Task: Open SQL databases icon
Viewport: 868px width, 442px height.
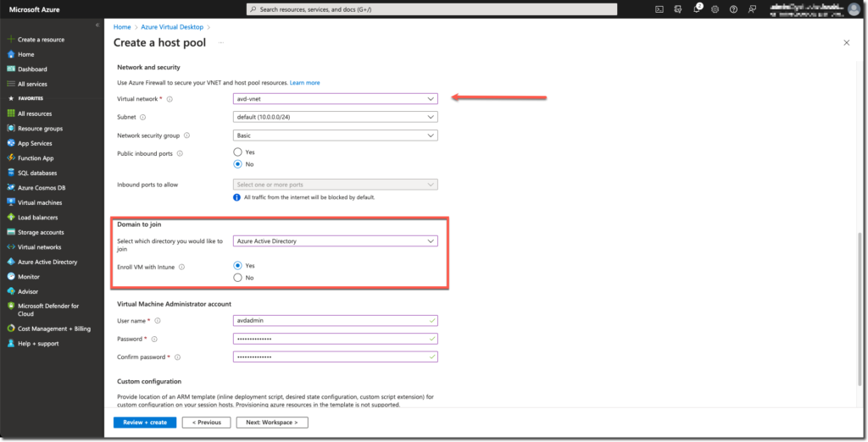Action: tap(10, 173)
